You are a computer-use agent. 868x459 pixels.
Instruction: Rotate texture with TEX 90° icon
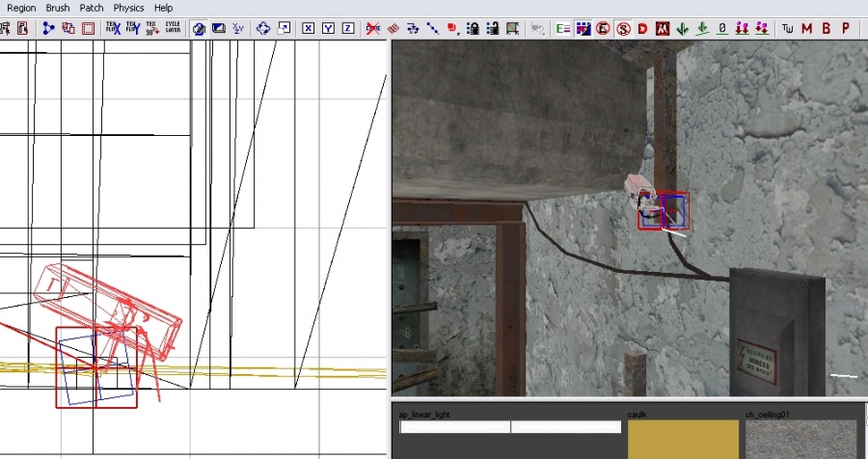151,28
